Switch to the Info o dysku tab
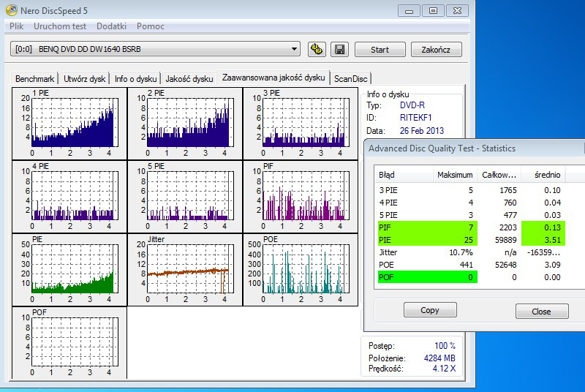Viewport: 585px width, 392px height. pos(135,79)
